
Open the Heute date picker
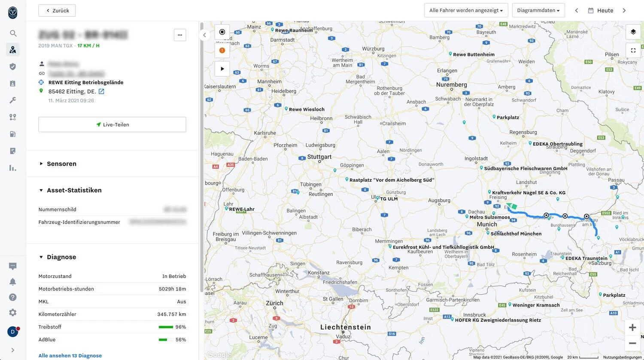(601, 10)
